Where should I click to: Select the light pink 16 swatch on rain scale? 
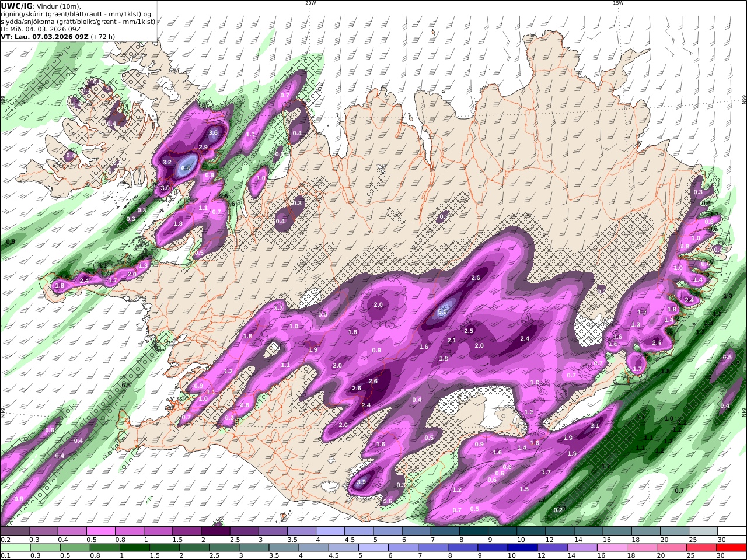(x=612, y=548)
